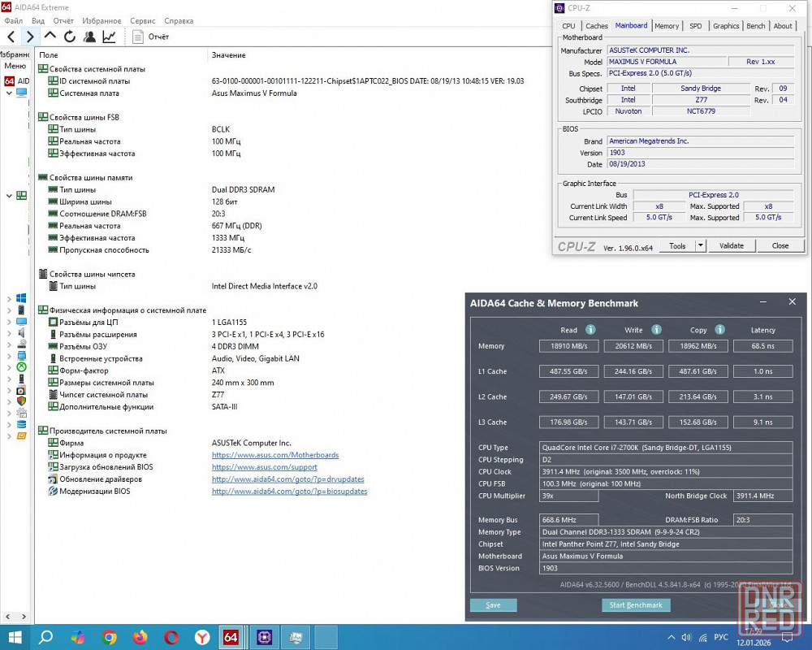Expand the security shield tree node
Screen dimensions: 812x650
click(x=9, y=401)
